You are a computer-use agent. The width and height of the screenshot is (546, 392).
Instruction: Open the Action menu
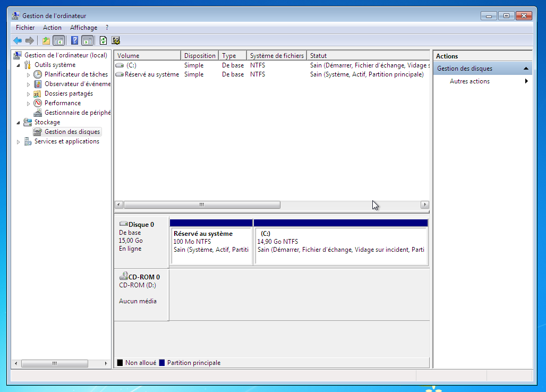pyautogui.click(x=52, y=28)
